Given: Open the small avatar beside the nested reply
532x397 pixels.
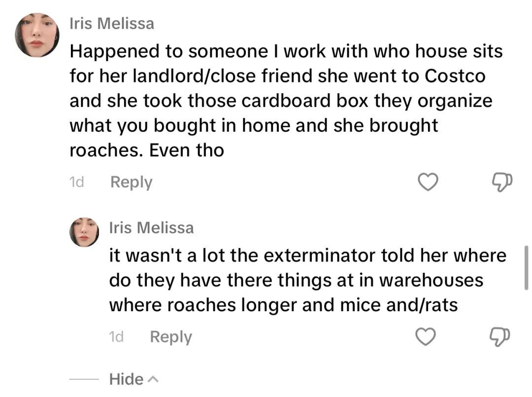Looking at the screenshot, I should [x=84, y=232].
